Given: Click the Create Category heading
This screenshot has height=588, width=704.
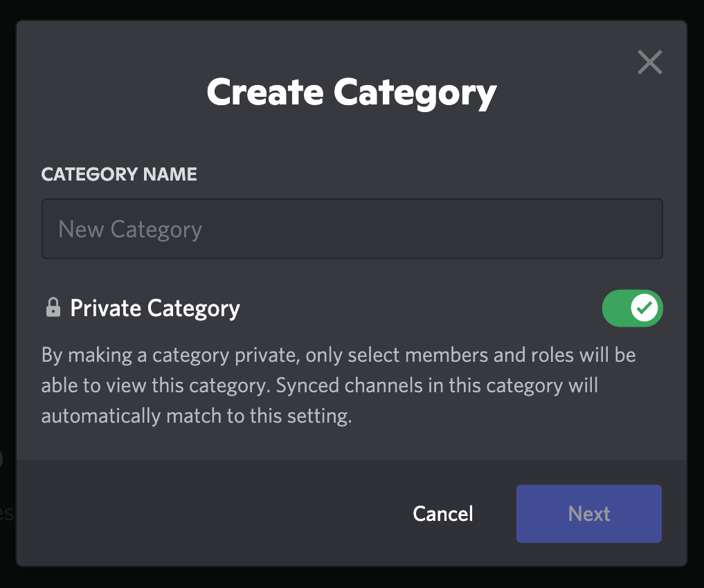Looking at the screenshot, I should 352,93.
